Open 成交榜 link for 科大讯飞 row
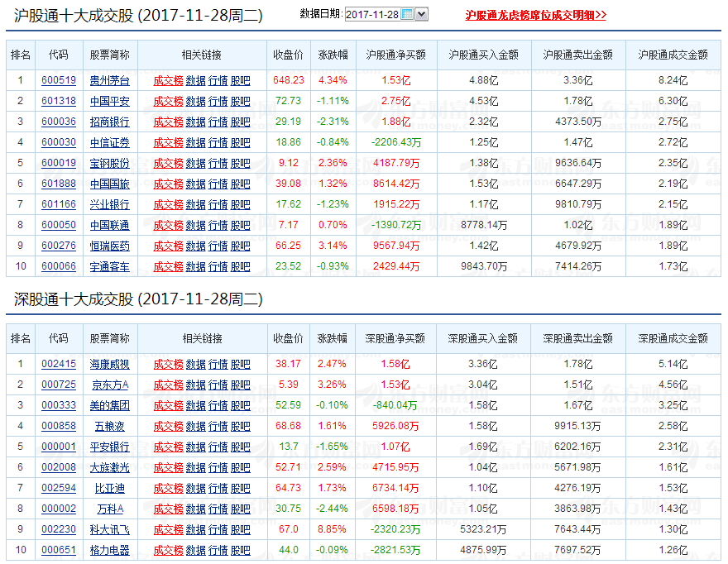This screenshot has width=728, height=564. click(x=168, y=529)
